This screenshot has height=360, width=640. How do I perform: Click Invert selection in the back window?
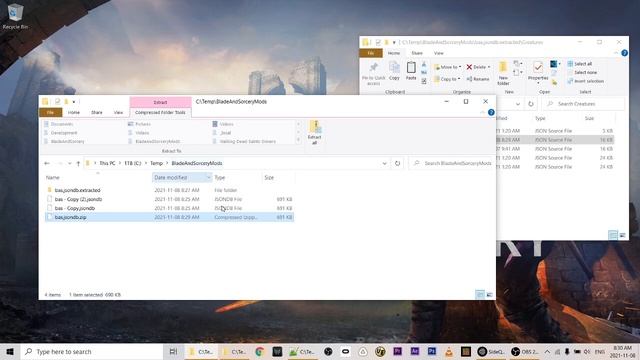pos(586,81)
